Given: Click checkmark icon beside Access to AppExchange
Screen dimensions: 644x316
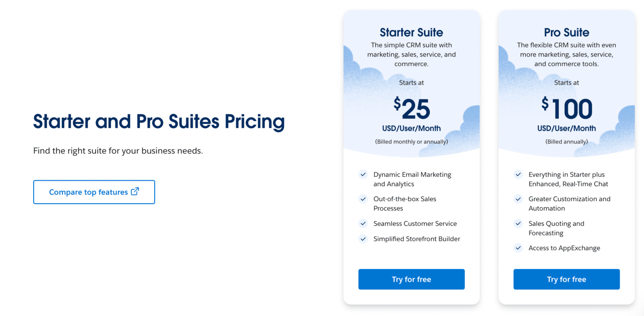Looking at the screenshot, I should (518, 248).
